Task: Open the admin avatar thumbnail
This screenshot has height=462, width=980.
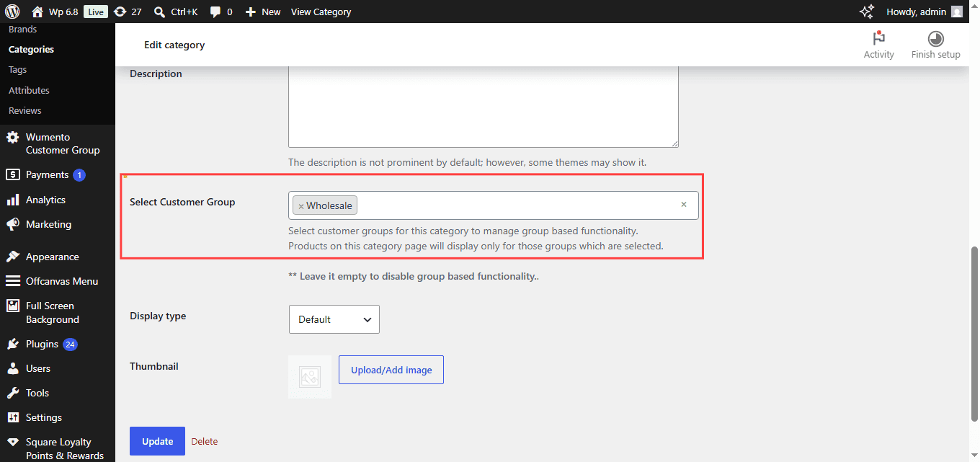Action: pos(957,12)
